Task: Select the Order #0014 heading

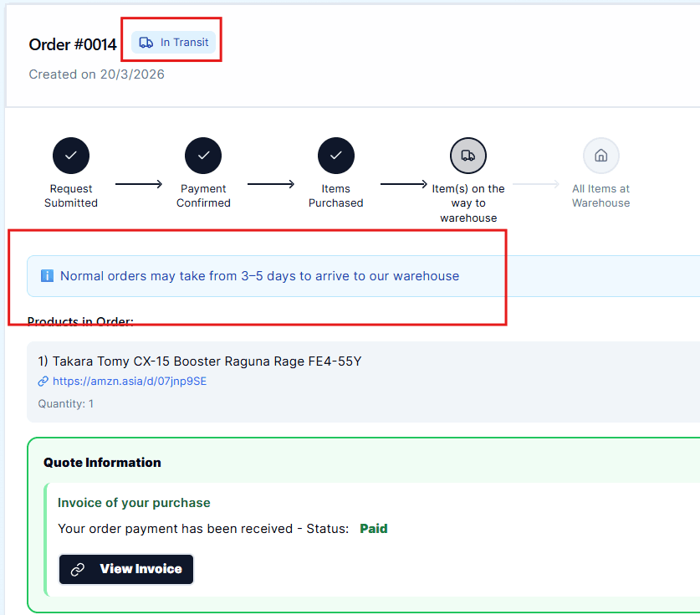Action: (73, 45)
